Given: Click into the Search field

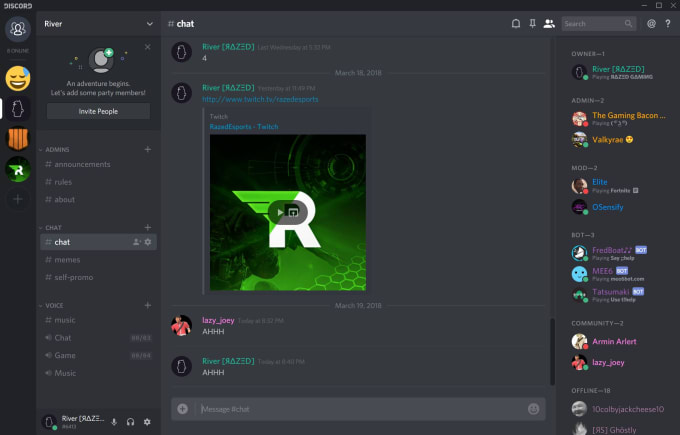Looking at the screenshot, I should 598,23.
